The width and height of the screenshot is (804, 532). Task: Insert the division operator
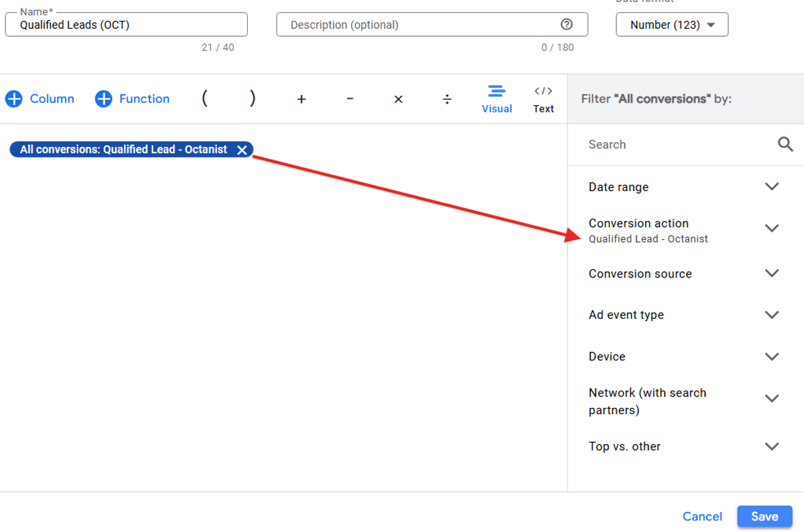(x=447, y=98)
